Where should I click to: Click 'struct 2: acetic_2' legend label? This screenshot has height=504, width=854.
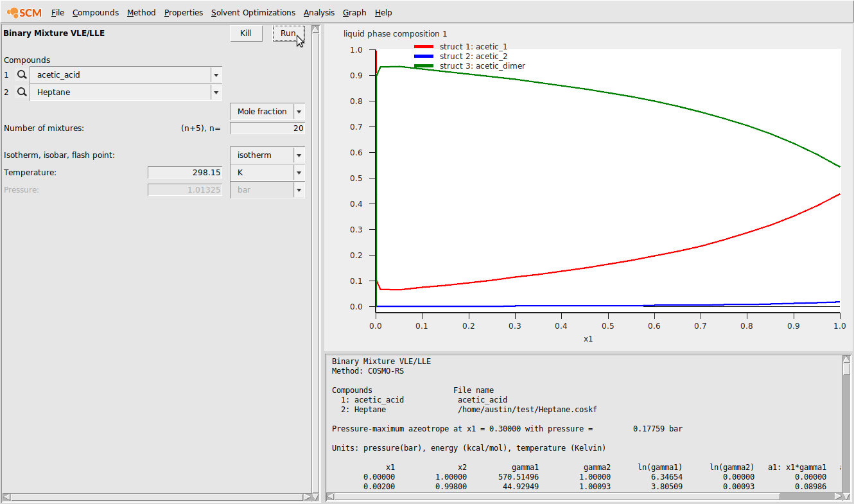pos(474,56)
